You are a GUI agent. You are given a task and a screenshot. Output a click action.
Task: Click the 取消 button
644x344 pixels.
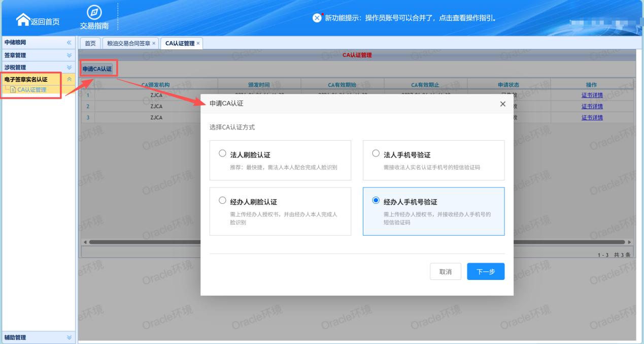coord(445,271)
